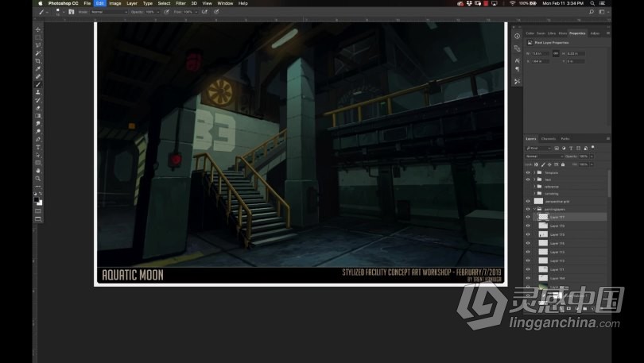644x363 pixels.
Task: Select the Blur tool
Action: click(x=38, y=123)
